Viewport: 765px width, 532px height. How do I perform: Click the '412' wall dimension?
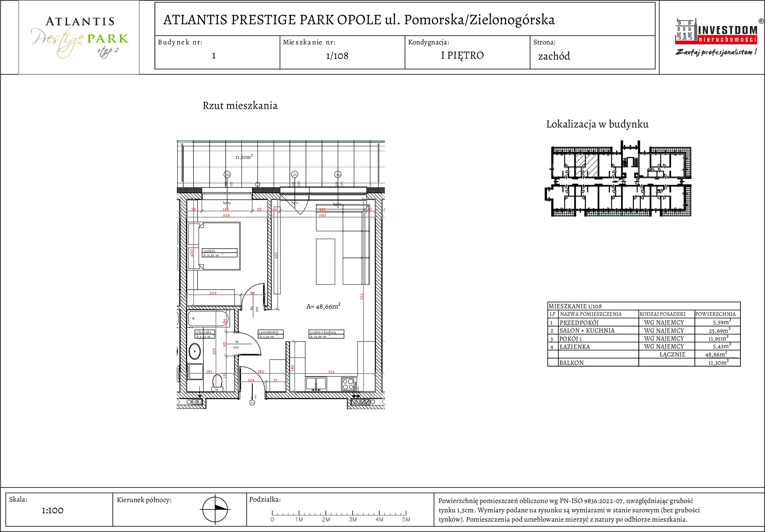pos(276,255)
